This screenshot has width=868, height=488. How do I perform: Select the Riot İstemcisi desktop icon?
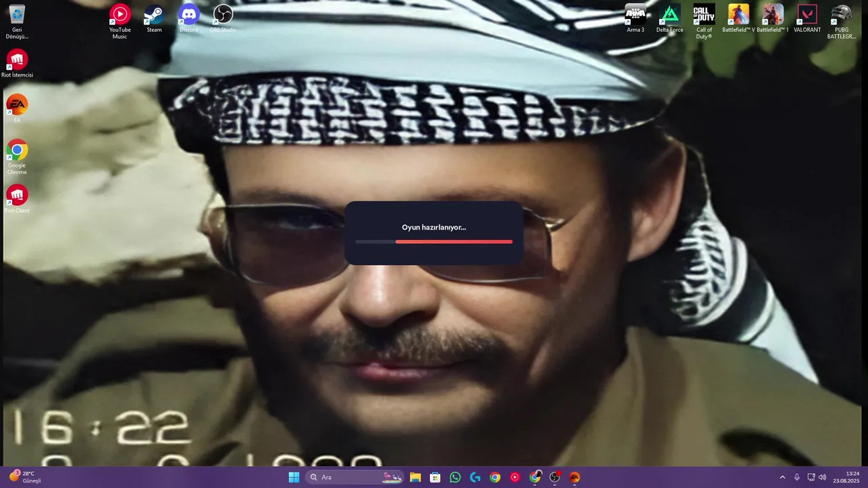tap(17, 64)
